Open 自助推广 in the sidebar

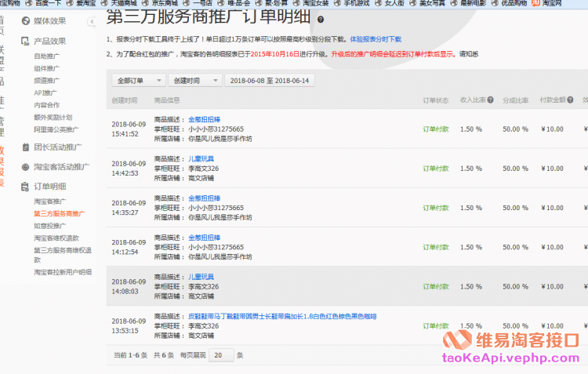click(47, 56)
